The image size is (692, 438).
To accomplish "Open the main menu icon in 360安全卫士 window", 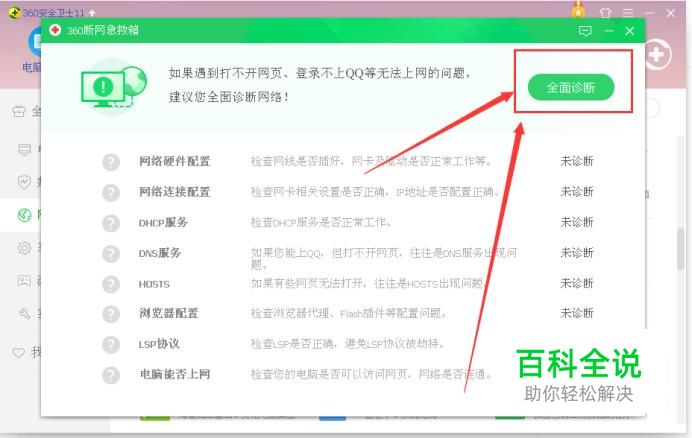I will 628,13.
